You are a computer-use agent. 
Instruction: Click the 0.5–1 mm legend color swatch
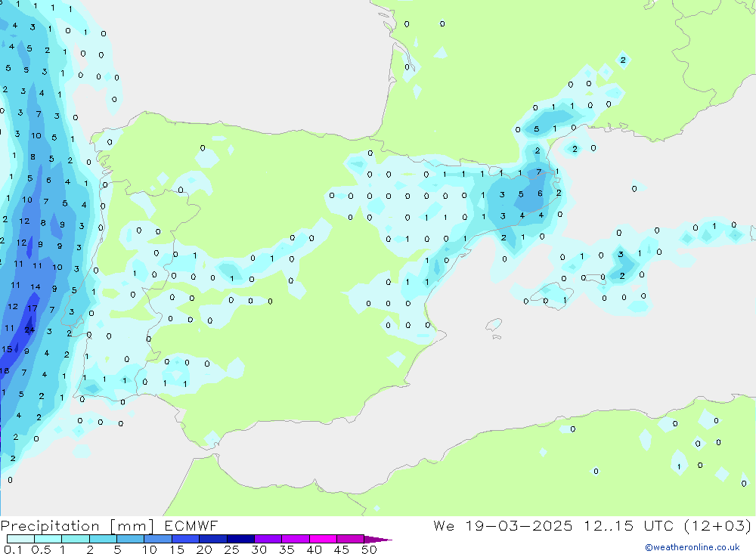(x=48, y=539)
